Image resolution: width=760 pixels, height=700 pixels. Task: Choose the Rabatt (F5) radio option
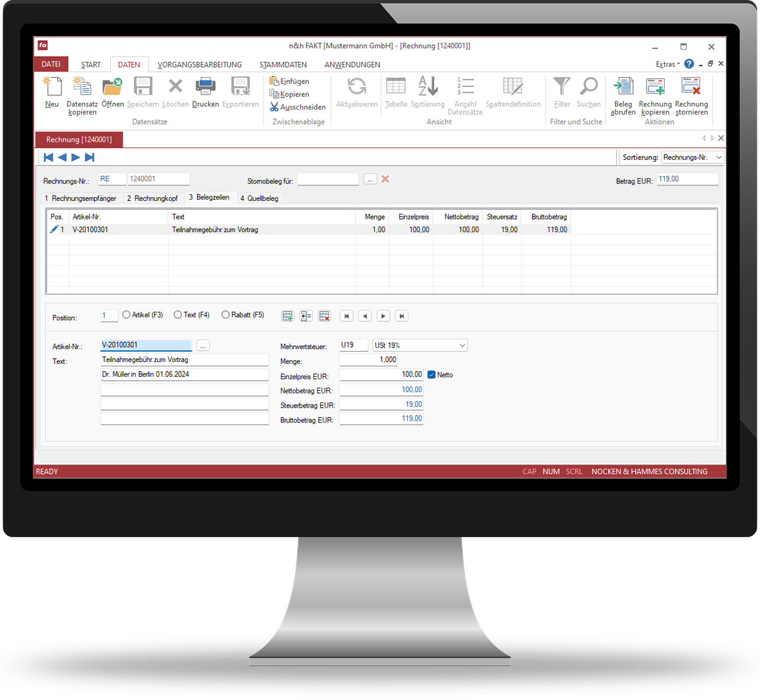pyautogui.click(x=225, y=315)
